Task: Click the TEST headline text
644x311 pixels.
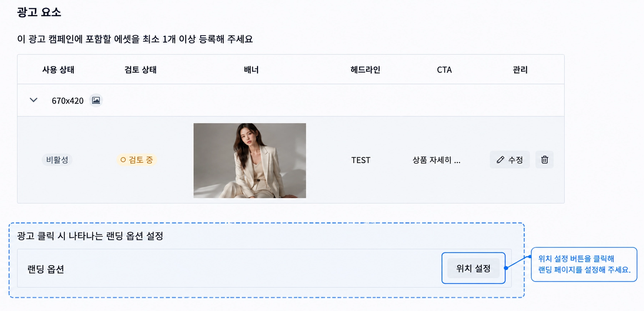Action: click(x=361, y=160)
